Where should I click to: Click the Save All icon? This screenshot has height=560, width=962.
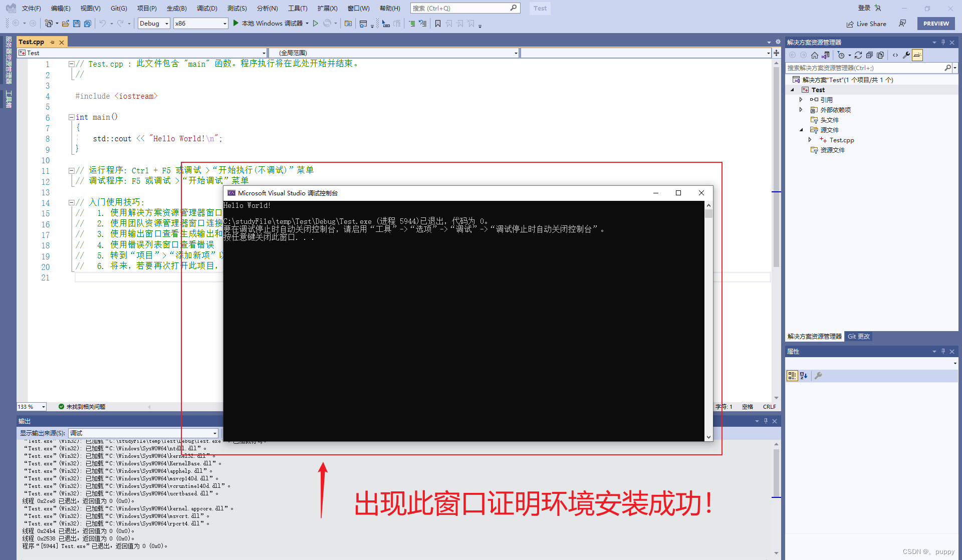coord(88,23)
